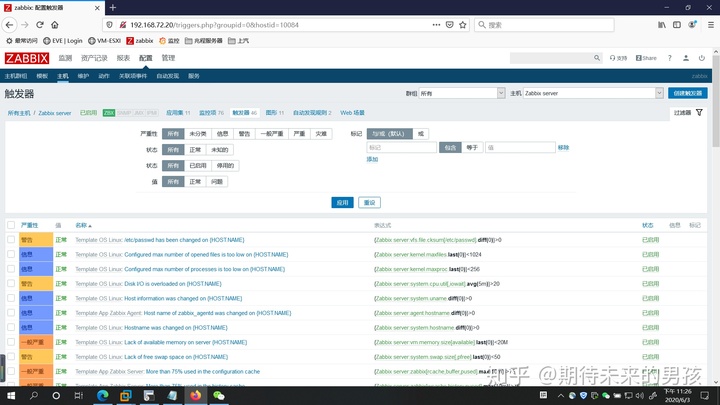Image resolution: width=720 pixels, height=405 pixels.
Task: Select Problem value filter button
Action: [217, 182]
